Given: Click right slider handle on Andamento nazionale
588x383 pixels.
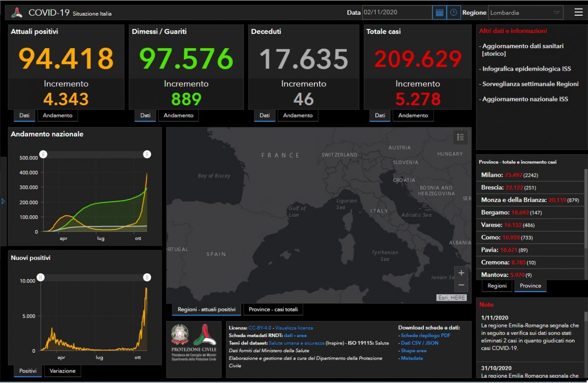Looking at the screenshot, I should point(147,154).
